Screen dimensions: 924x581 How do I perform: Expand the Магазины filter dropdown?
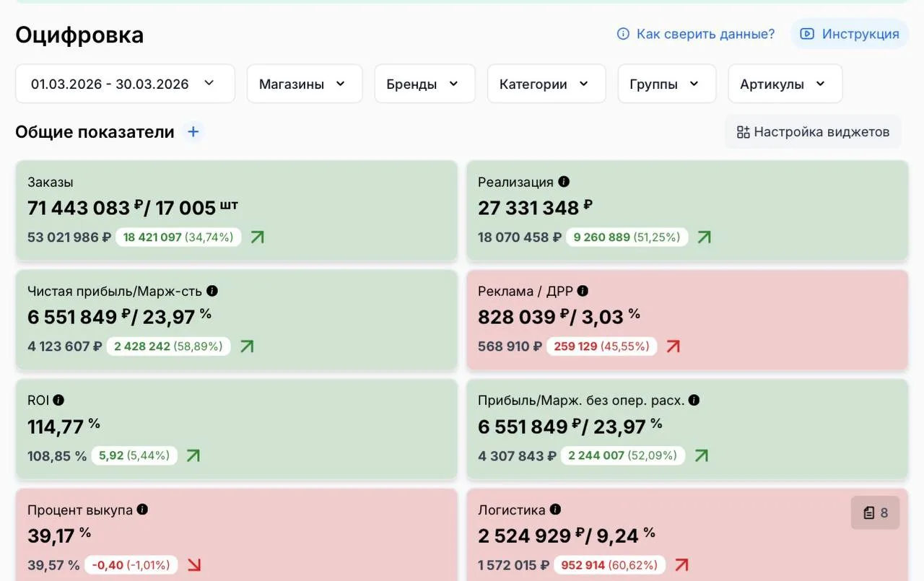305,84
